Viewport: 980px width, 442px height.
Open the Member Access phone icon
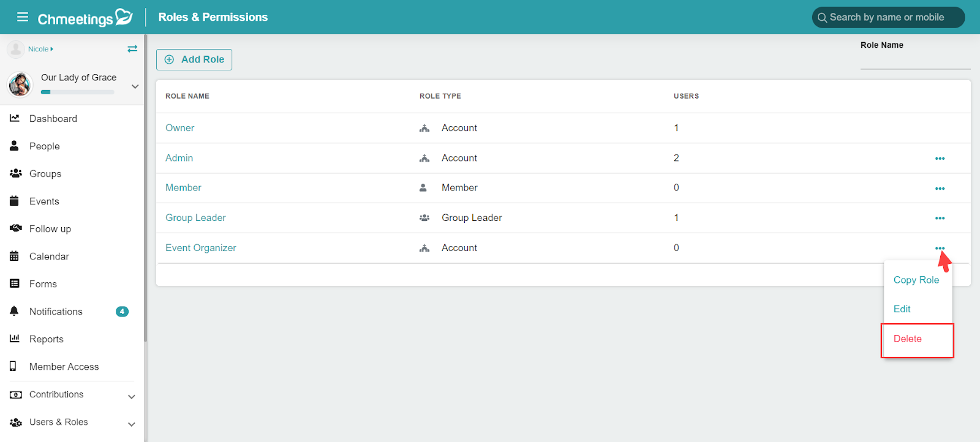[13, 366]
